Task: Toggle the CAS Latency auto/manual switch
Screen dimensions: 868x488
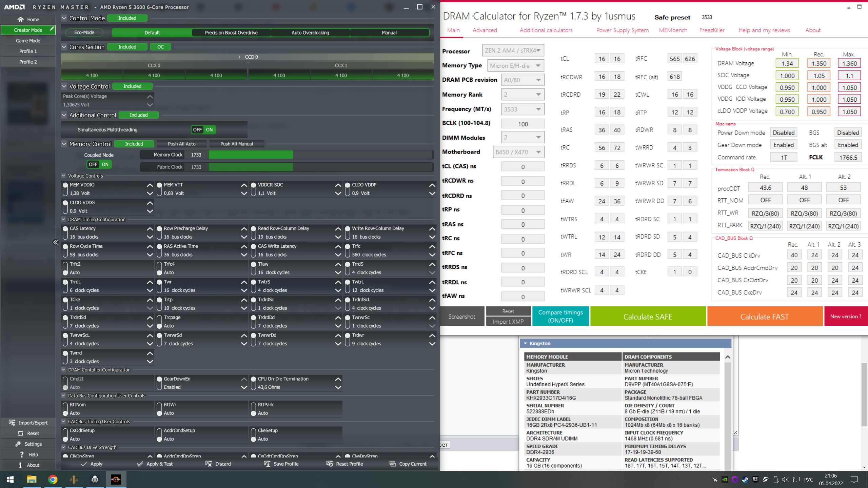Action: 65,232
